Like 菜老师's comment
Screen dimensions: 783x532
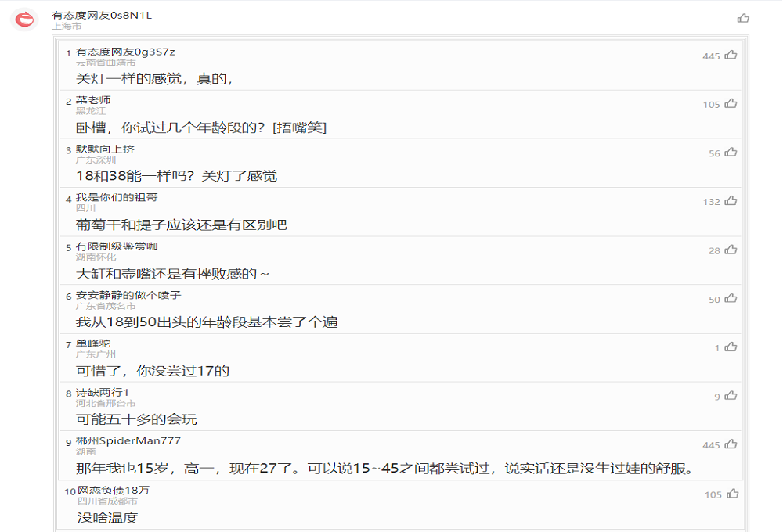(731, 103)
